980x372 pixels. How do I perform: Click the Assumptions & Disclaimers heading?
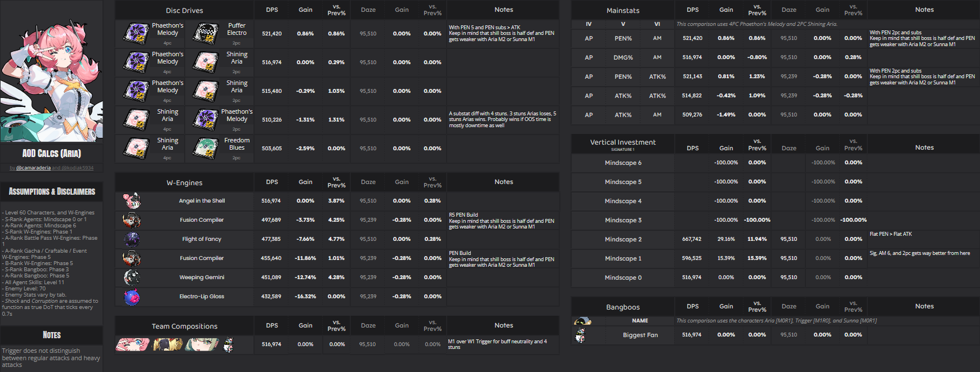pyautogui.click(x=52, y=191)
